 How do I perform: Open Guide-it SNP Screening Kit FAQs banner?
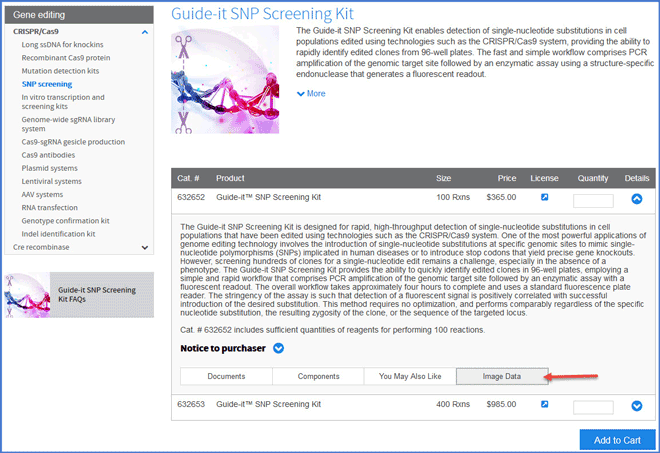(x=79, y=295)
